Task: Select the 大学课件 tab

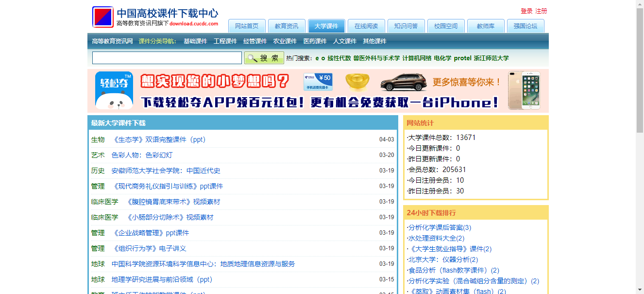Action: (326, 26)
